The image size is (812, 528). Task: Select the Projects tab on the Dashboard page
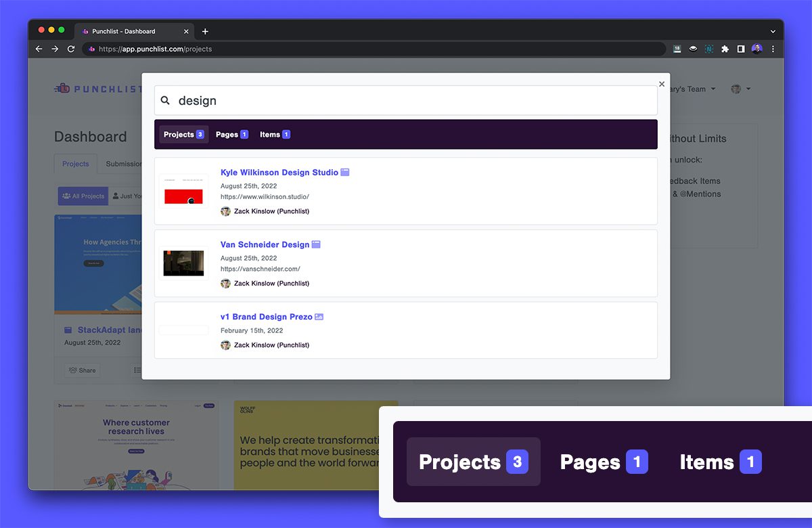[x=76, y=164]
